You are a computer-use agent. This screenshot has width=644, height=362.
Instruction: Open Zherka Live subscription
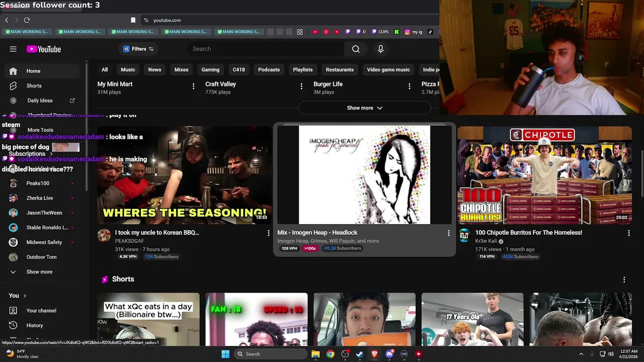tap(42, 198)
